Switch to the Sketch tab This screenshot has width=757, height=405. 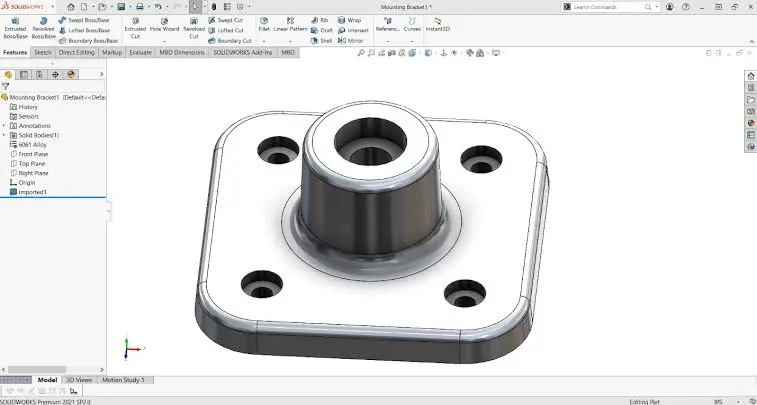[x=42, y=52]
